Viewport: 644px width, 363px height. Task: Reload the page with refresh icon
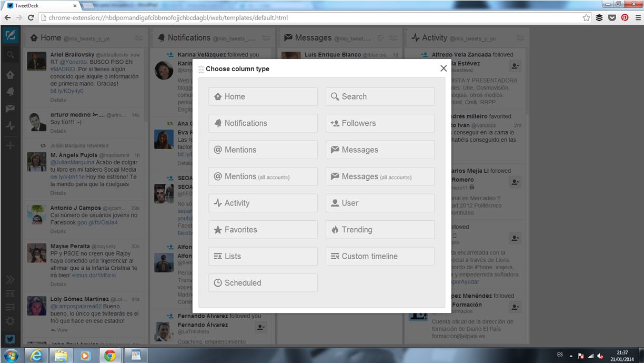(31, 17)
